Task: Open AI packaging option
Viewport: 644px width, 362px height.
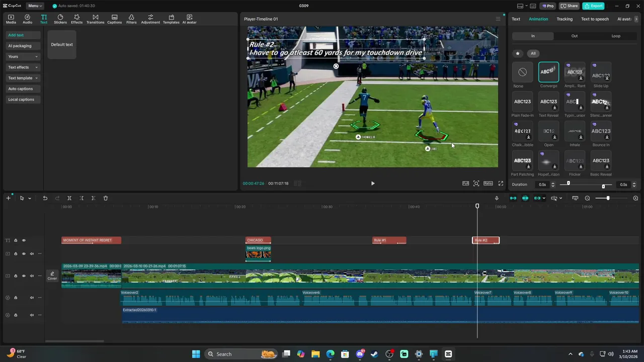Action: 23,46
